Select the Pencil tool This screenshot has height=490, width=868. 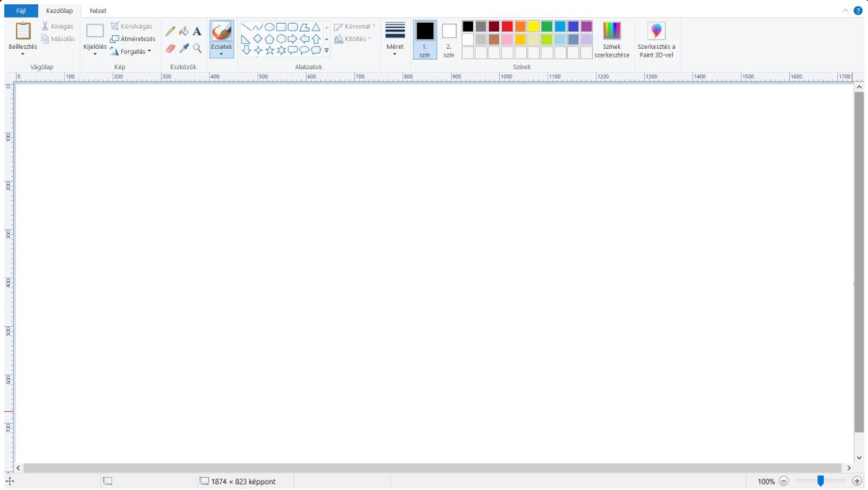click(170, 31)
